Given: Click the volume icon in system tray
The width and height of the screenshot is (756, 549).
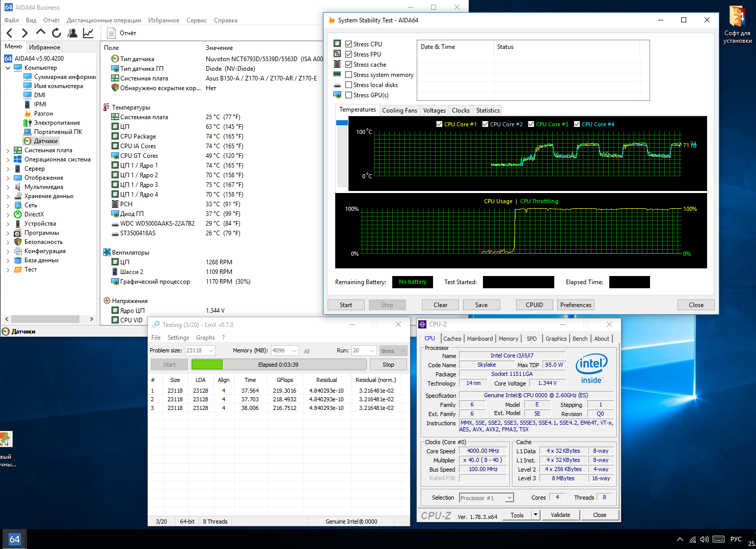Looking at the screenshot, I should 705,539.
